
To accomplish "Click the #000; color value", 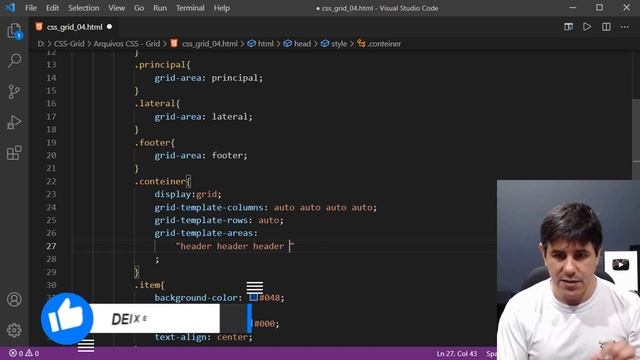I will tap(267, 324).
